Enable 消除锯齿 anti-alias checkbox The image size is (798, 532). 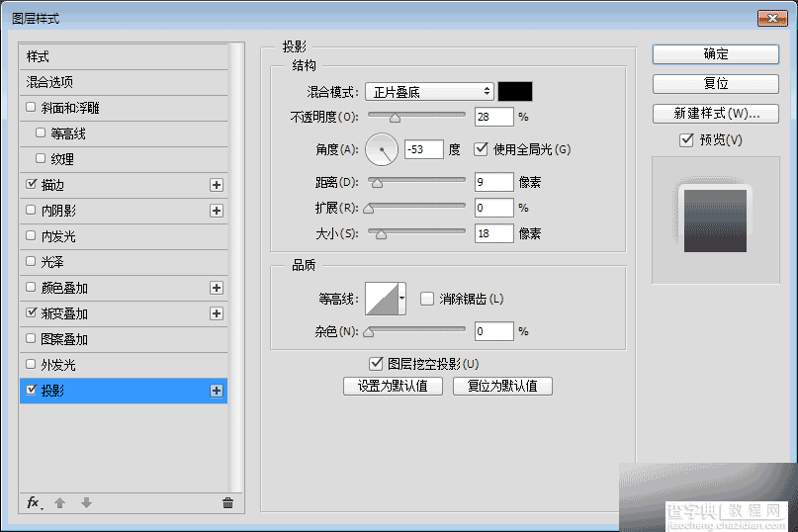click(427, 299)
